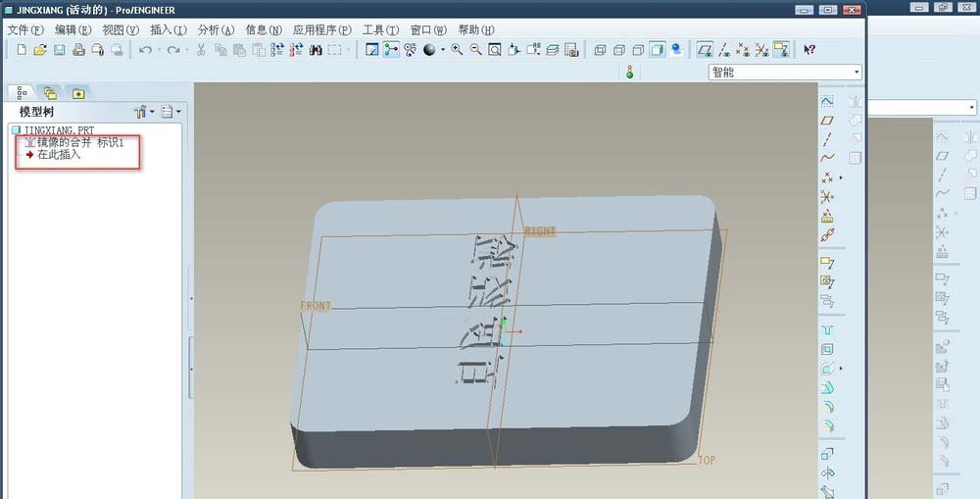Open the 应用程序(P) menu

(x=321, y=30)
